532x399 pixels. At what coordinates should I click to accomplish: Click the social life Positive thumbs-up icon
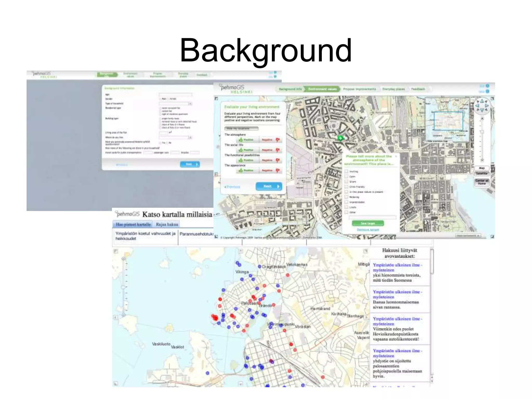point(241,150)
